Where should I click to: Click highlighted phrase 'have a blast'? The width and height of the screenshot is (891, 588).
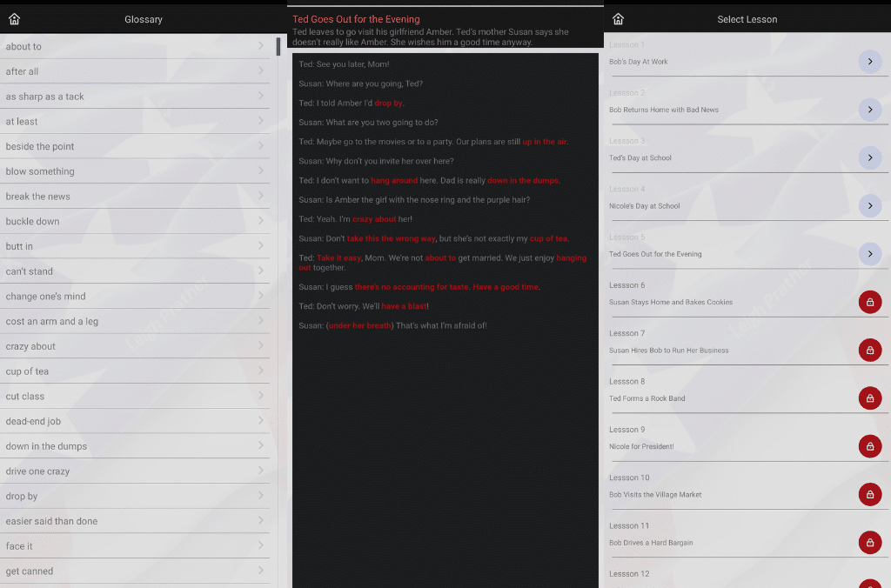click(404, 306)
